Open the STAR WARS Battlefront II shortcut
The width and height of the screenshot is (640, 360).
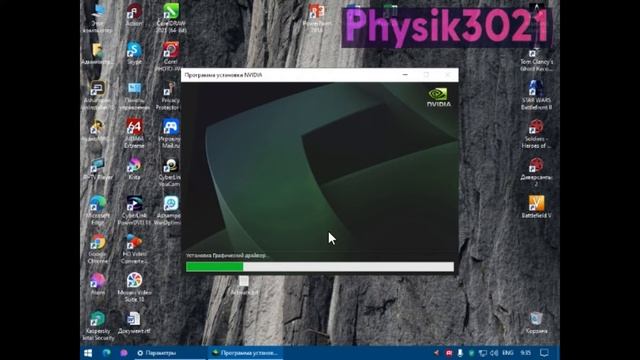click(536, 95)
